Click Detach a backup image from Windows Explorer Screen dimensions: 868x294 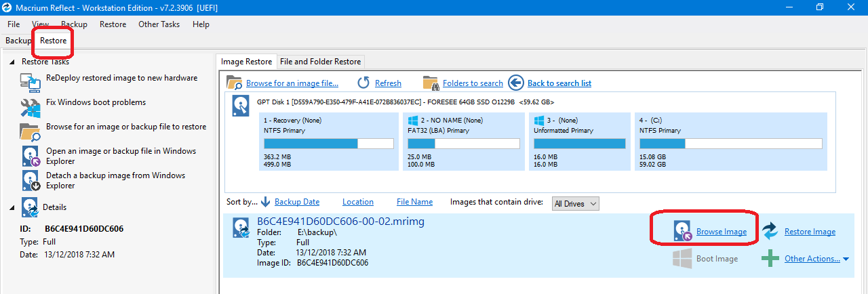115,180
